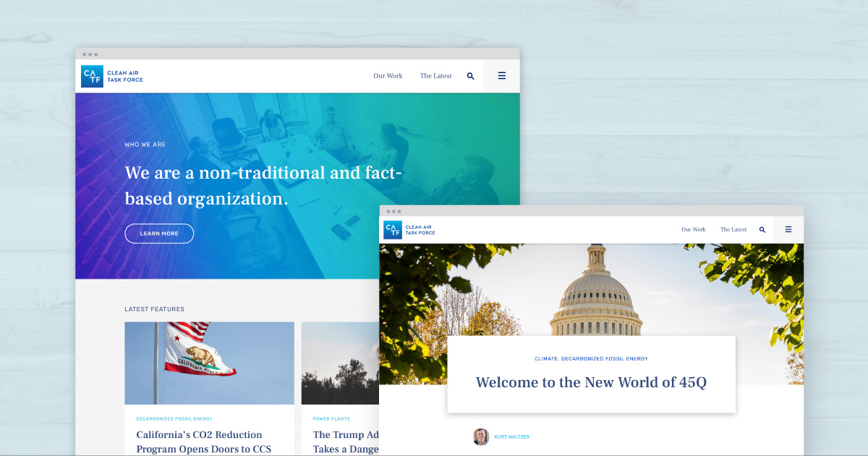868x456 pixels.
Task: Open search on the background homepage window
Action: 470,75
